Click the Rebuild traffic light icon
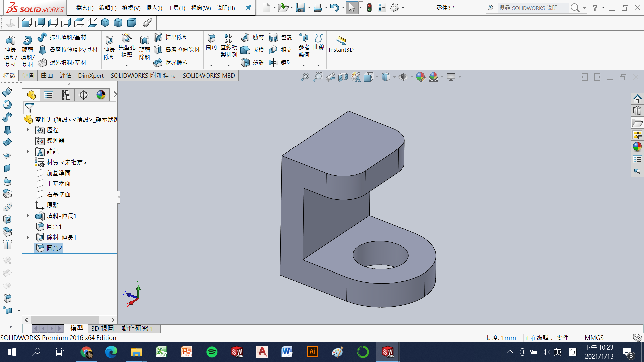Screen dimensions: 644x362 tap(369, 8)
